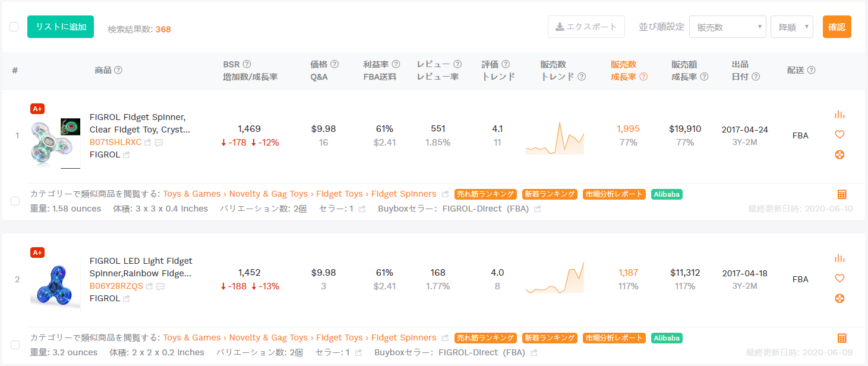The height and width of the screenshot is (366, 868).
Task: Click the orange 確認 button
Action: [837, 27]
